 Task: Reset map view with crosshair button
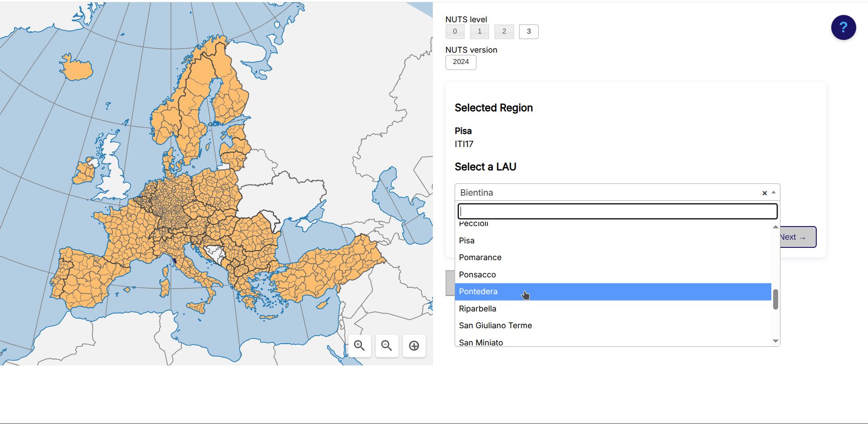click(x=414, y=346)
